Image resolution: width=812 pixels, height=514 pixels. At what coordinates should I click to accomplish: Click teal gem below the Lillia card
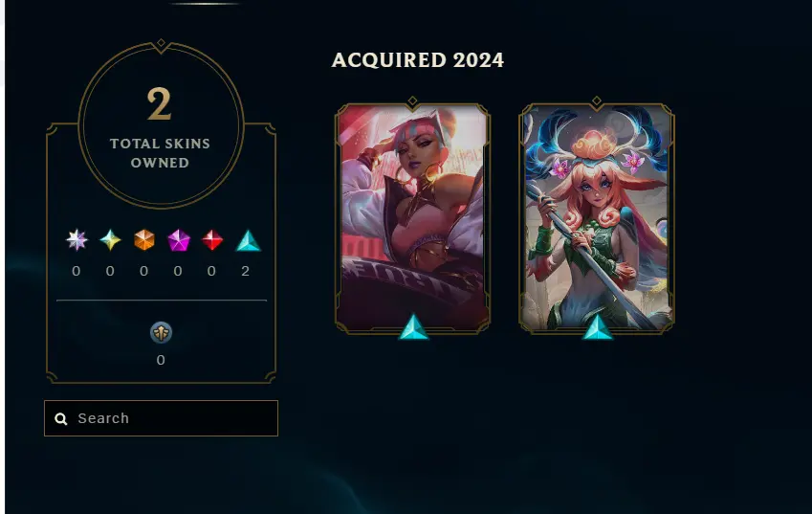(597, 327)
